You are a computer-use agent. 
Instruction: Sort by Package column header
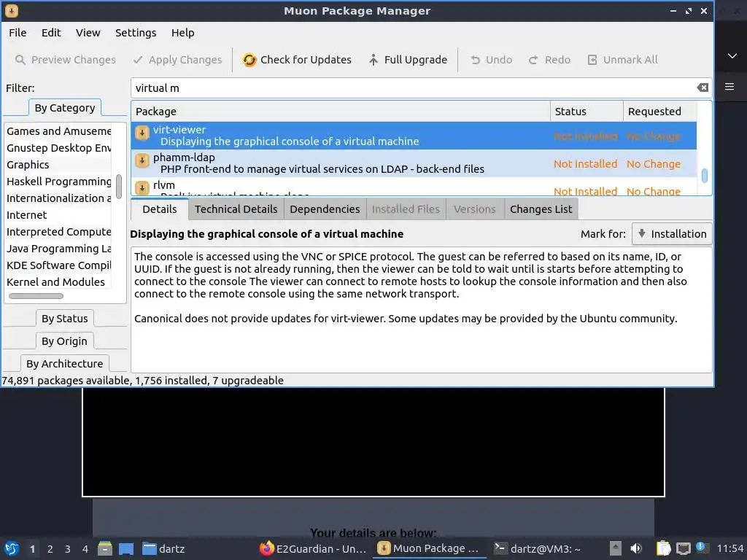(341, 112)
